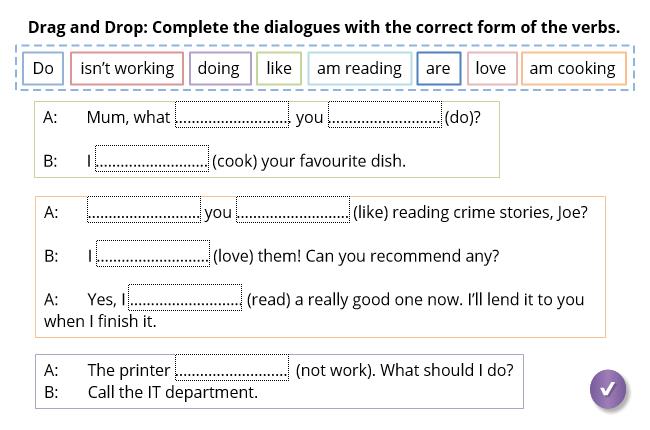Click the blank before '(do)?'
Screen dimensions: 650x430
coord(385,114)
